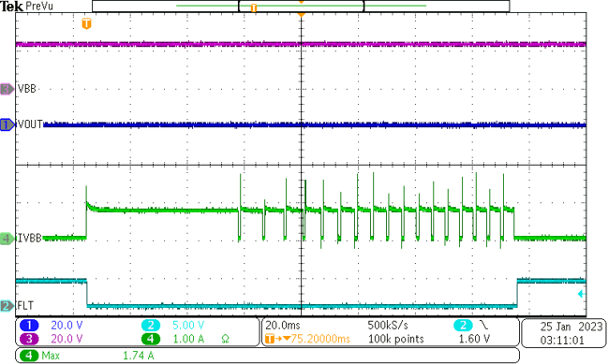Click the VBB waveform label

pyautogui.click(x=27, y=89)
